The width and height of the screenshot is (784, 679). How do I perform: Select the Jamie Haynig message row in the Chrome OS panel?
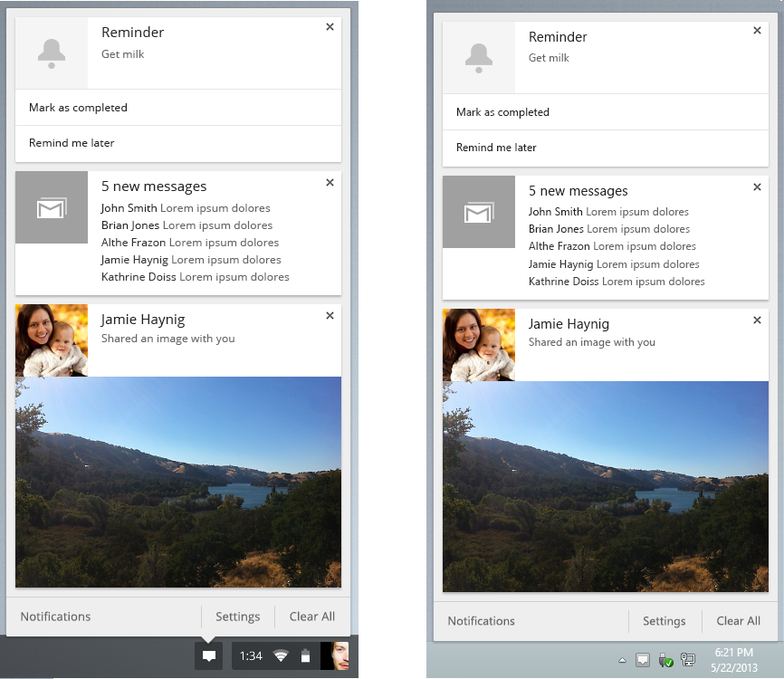(191, 260)
